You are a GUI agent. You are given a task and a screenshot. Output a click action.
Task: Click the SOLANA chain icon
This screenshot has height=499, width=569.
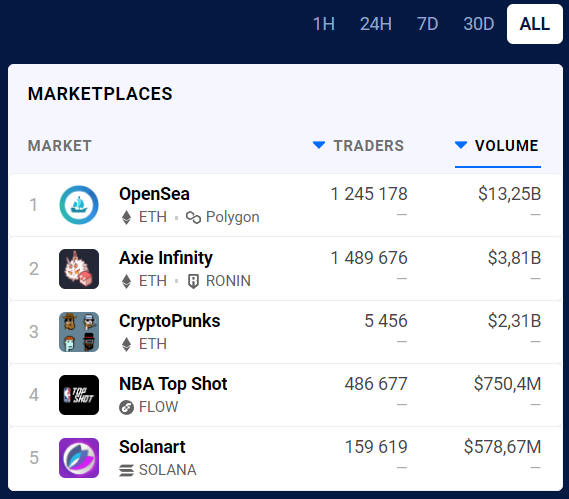[126, 470]
